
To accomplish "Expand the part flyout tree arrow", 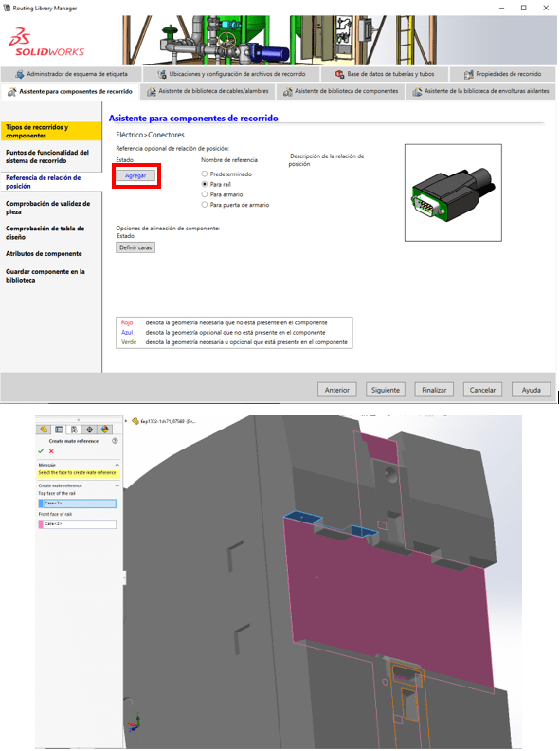I will coord(126,421).
